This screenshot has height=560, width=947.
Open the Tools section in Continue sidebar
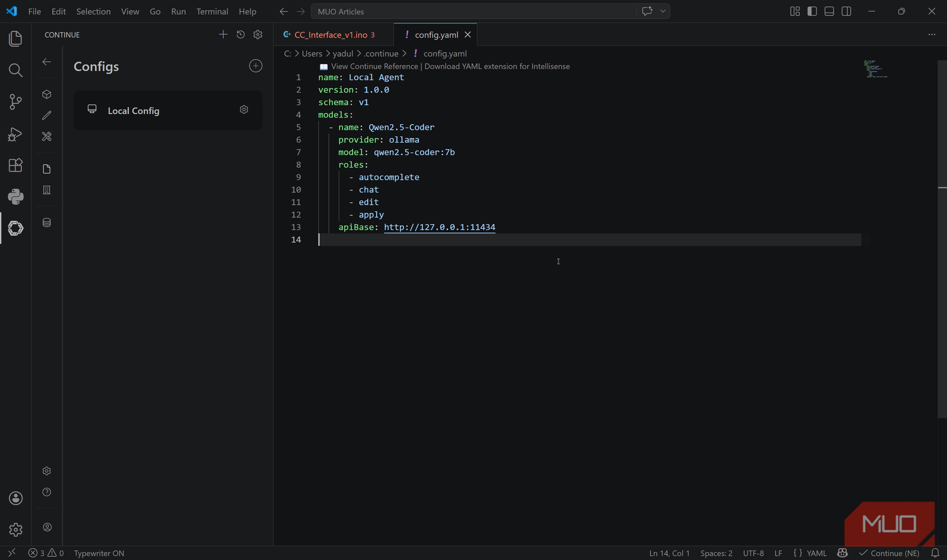pos(47,137)
